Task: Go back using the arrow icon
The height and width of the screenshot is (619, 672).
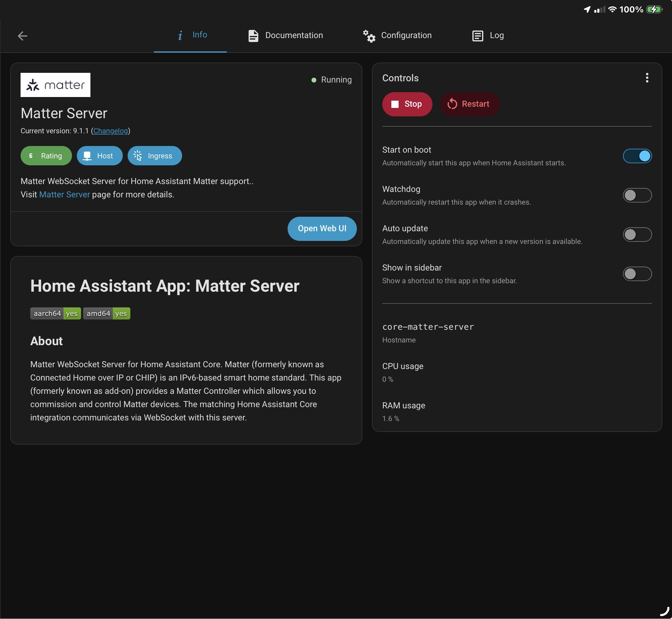Action: click(x=22, y=36)
